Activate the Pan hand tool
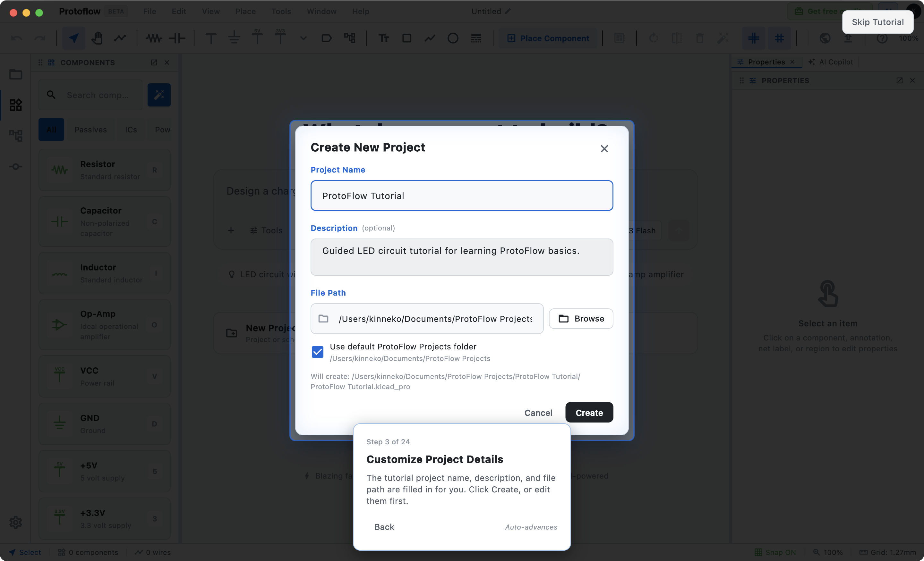924x561 pixels. point(97,38)
